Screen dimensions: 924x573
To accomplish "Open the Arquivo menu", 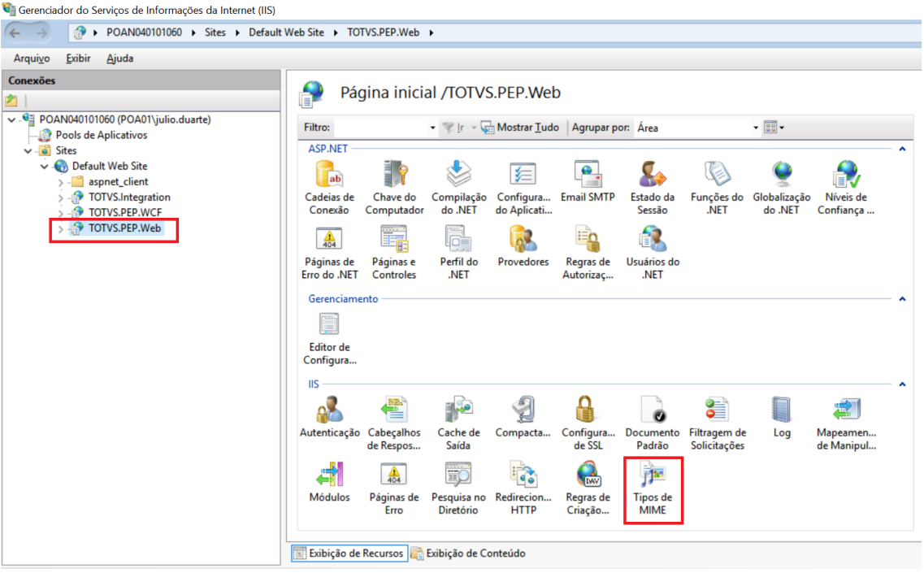I will pos(32,59).
